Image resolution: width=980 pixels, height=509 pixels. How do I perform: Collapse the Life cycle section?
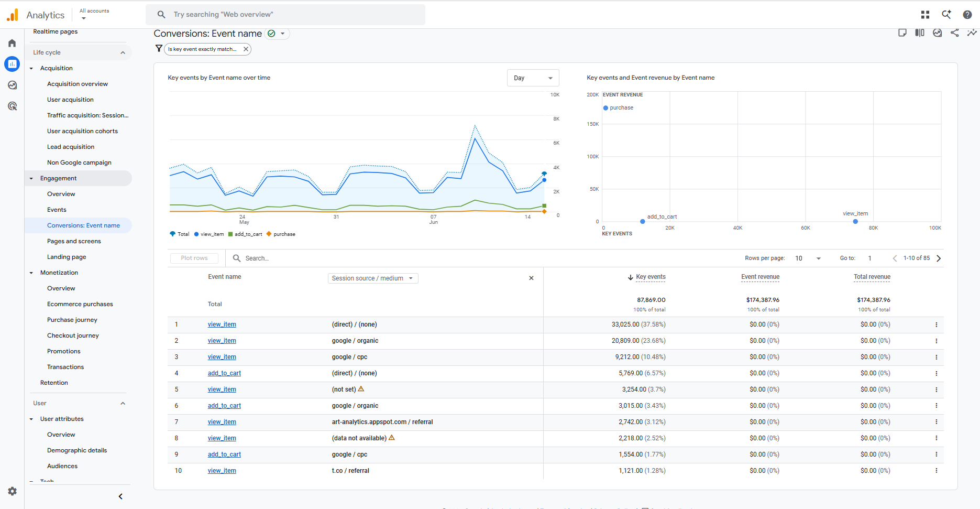pos(123,52)
